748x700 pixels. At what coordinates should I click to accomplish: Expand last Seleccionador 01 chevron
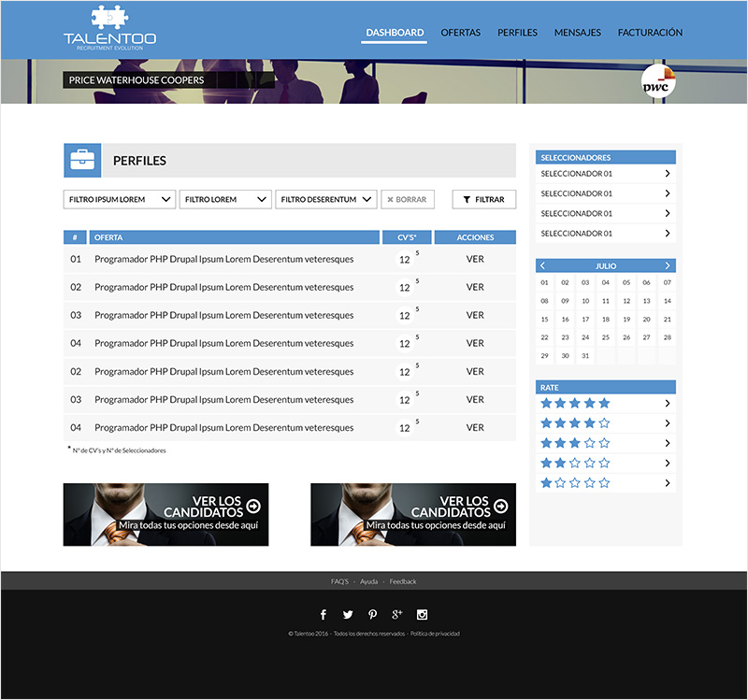668,233
